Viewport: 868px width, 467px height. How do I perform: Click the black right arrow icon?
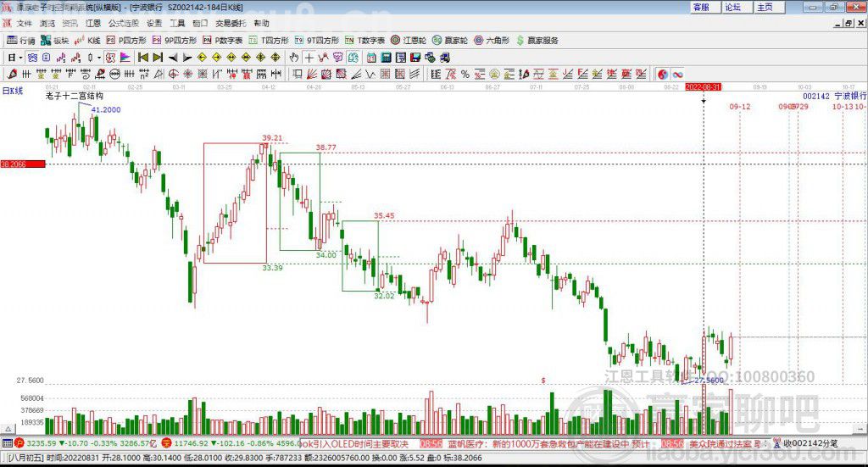click(187, 58)
